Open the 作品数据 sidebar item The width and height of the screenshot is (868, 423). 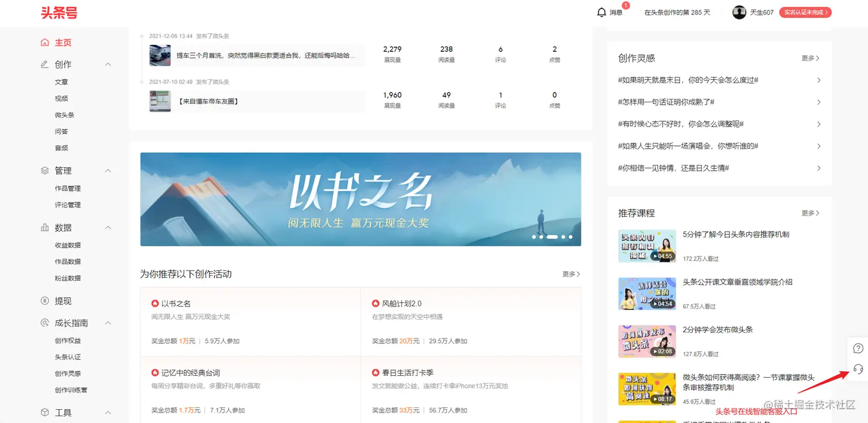tap(68, 262)
